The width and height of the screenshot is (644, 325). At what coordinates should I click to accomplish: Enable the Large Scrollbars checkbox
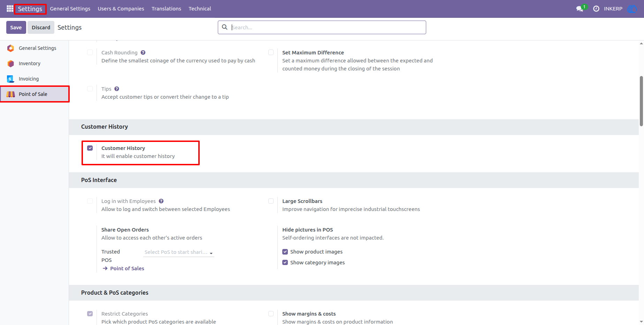coord(271,201)
